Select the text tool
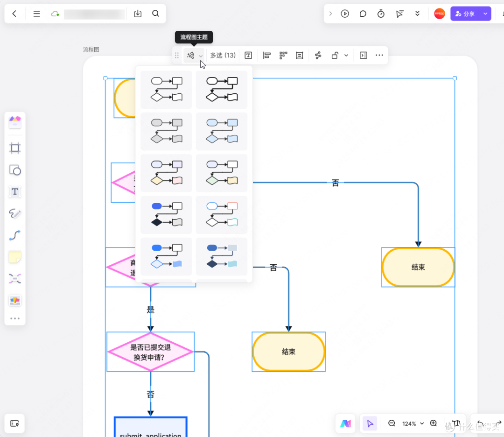 point(15,192)
